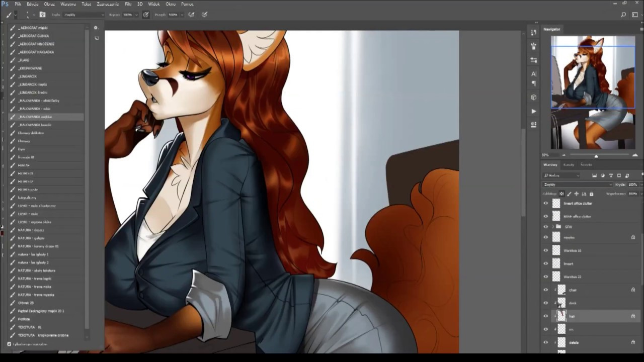Open the Edycja menu

[32, 4]
